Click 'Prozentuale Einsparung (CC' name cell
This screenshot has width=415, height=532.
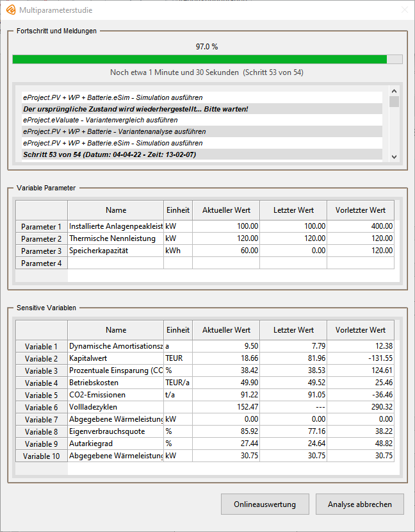(x=116, y=370)
